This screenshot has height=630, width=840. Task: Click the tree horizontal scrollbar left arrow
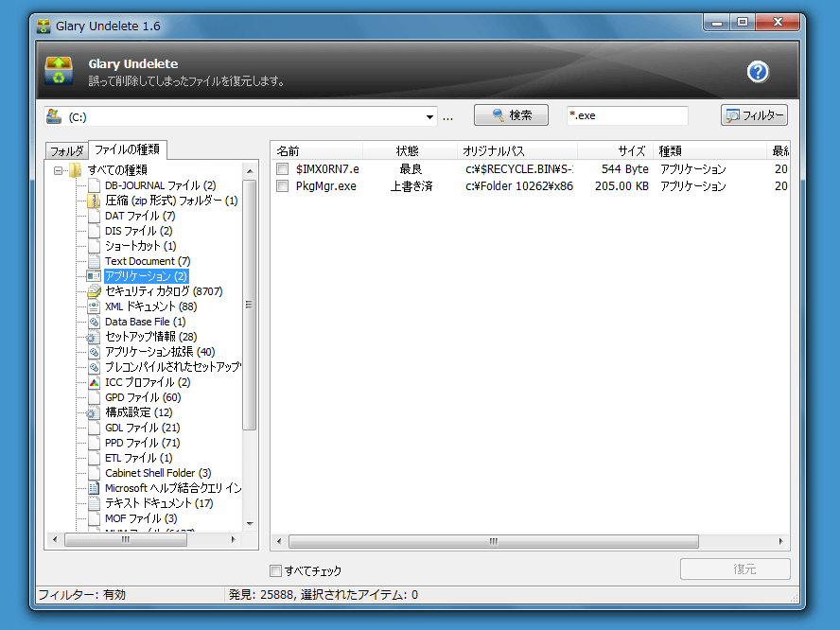55,539
